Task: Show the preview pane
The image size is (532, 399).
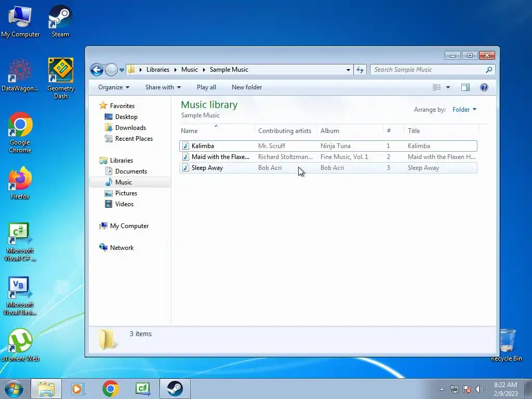Action: tap(465, 87)
